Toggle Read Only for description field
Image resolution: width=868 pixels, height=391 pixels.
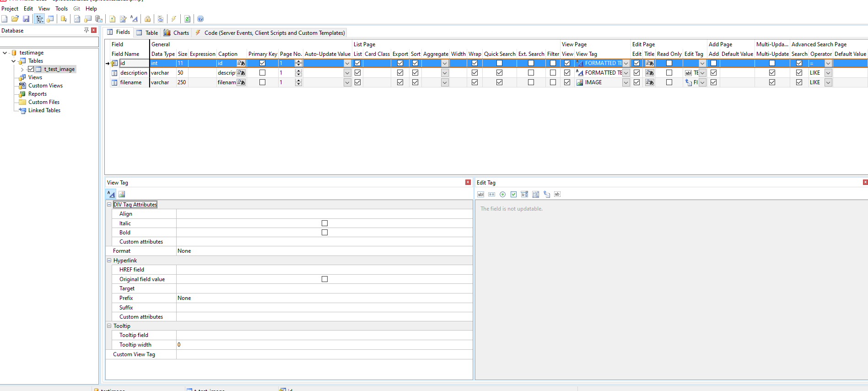pyautogui.click(x=669, y=72)
